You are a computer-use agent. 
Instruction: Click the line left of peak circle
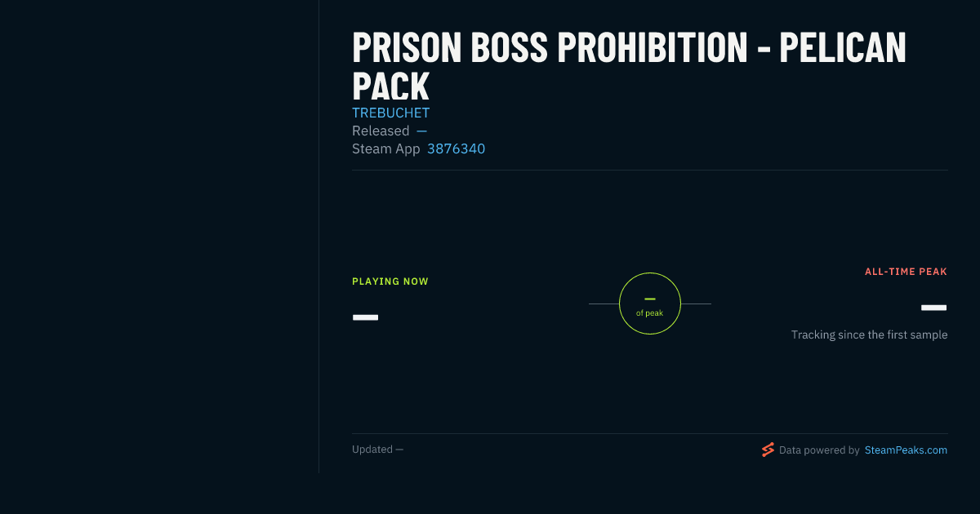tap(604, 304)
